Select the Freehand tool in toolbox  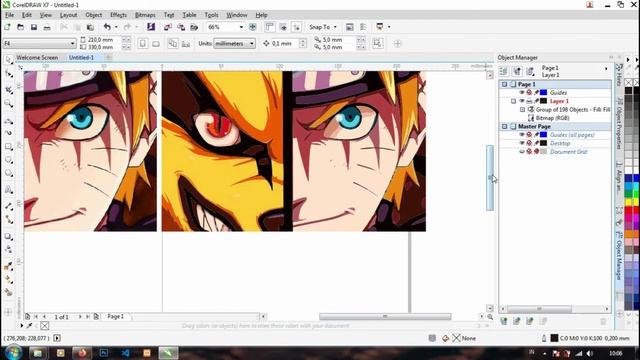click(9, 121)
